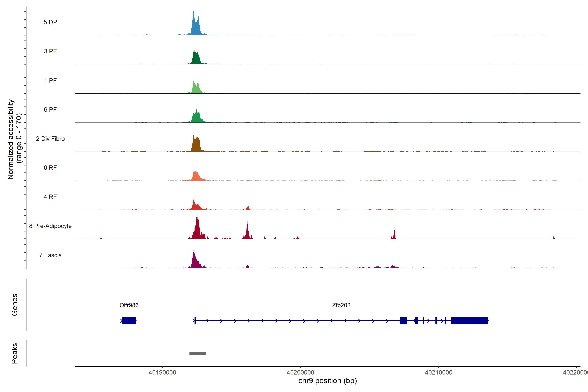Screen dimensions: 588x392
Task: Click the Olfr986 gene exon block
Action: (x=129, y=320)
